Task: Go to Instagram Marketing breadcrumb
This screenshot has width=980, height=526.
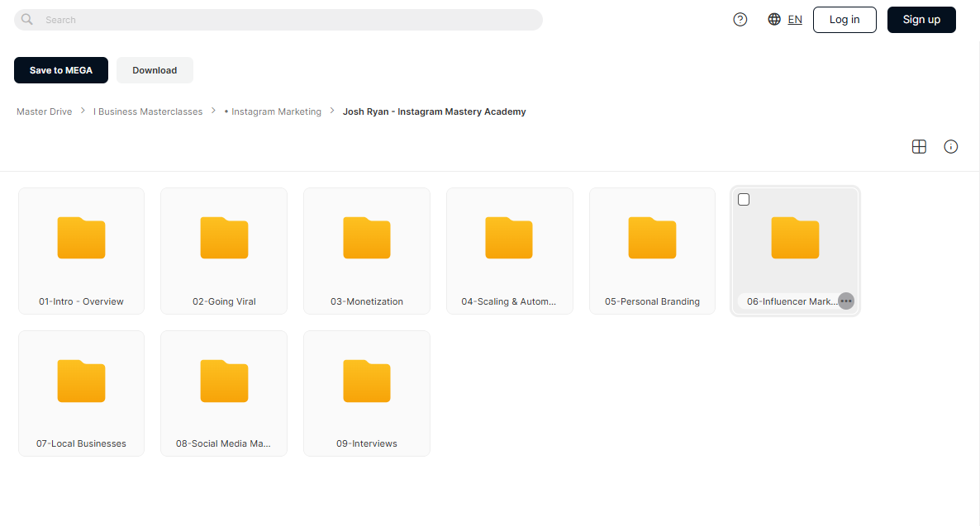Action: pos(273,111)
